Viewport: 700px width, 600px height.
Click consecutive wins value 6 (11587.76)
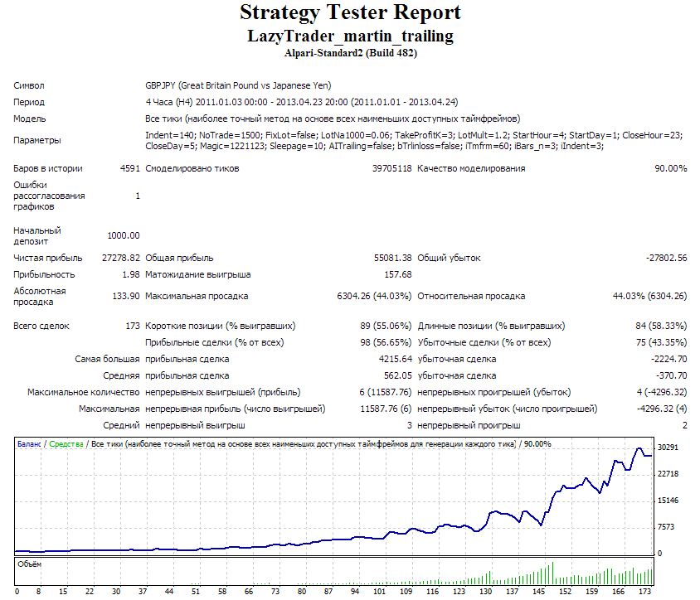[x=386, y=392]
